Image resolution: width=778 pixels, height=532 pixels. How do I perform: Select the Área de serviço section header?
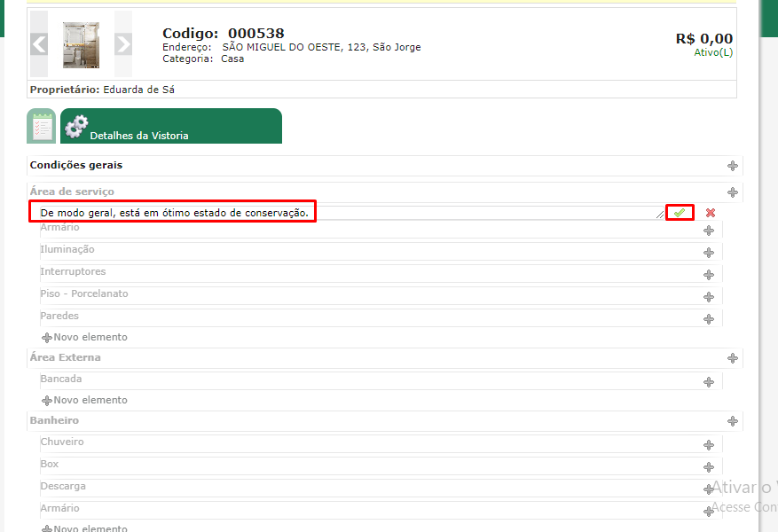click(x=72, y=192)
